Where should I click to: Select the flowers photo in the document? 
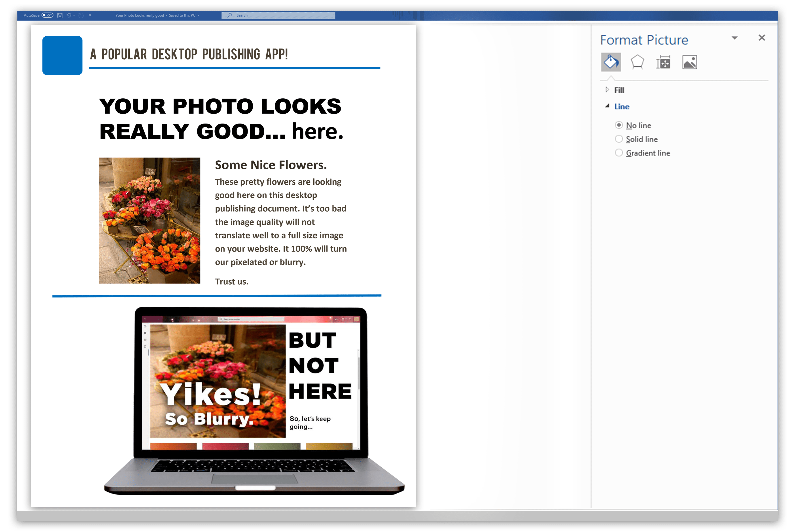tap(150, 221)
